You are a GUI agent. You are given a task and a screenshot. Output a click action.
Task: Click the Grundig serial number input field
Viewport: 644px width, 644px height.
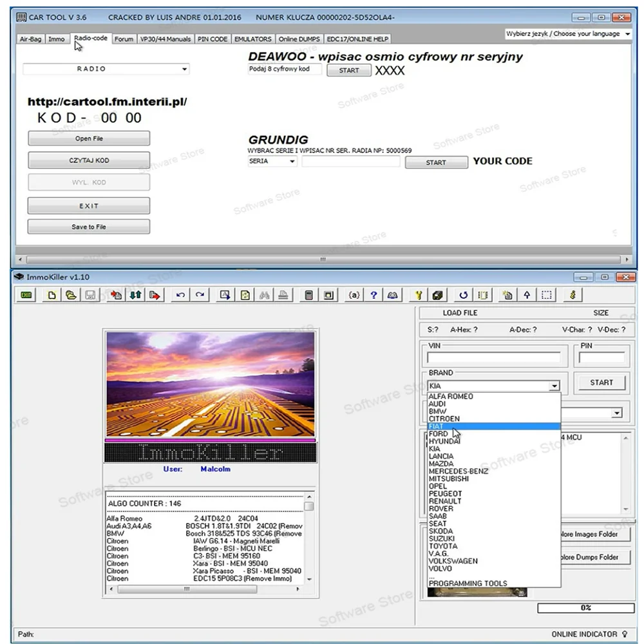(x=351, y=162)
